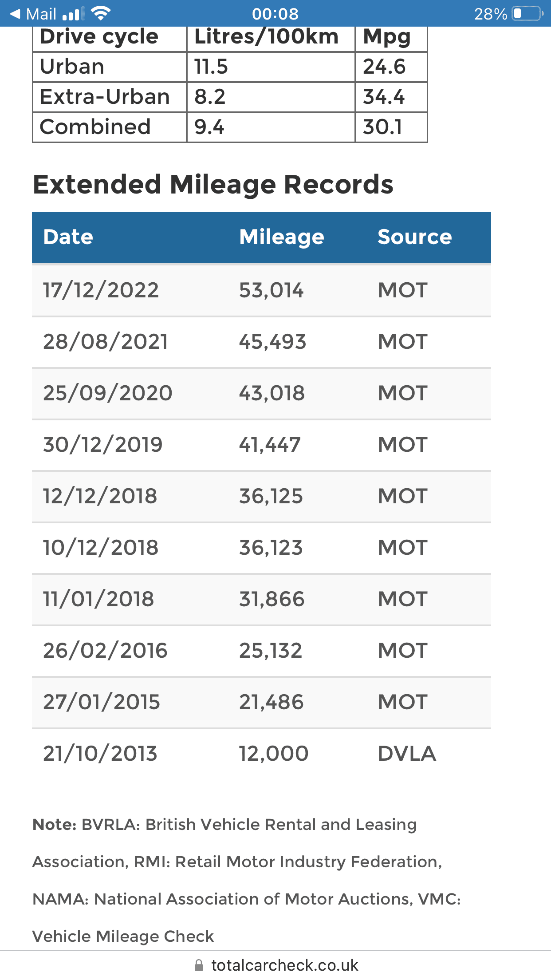
Task: Tap the DVLA source entry
Action: (x=407, y=754)
